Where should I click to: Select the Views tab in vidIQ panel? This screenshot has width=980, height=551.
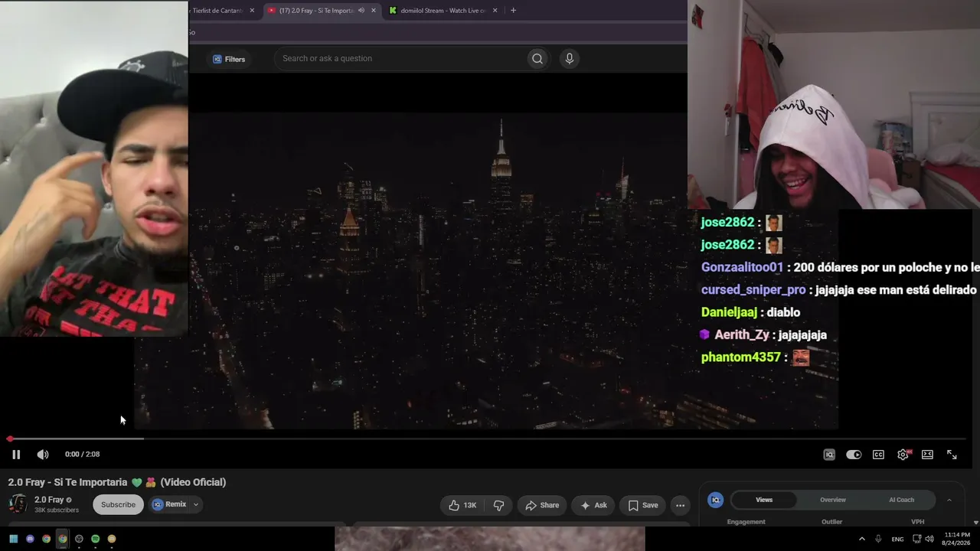click(x=764, y=500)
